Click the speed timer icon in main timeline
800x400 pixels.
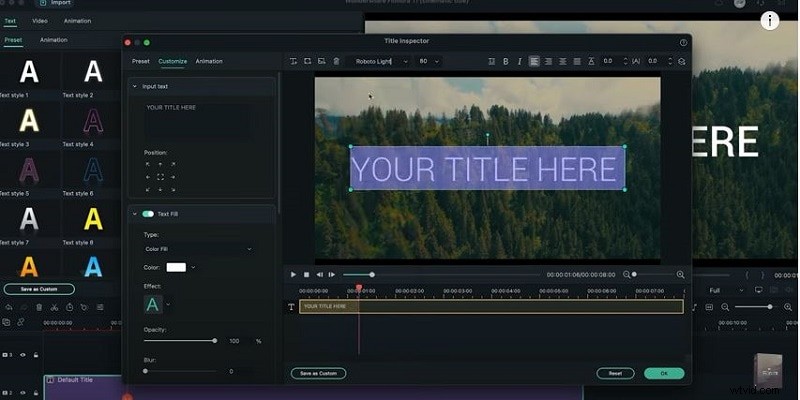[69, 307]
